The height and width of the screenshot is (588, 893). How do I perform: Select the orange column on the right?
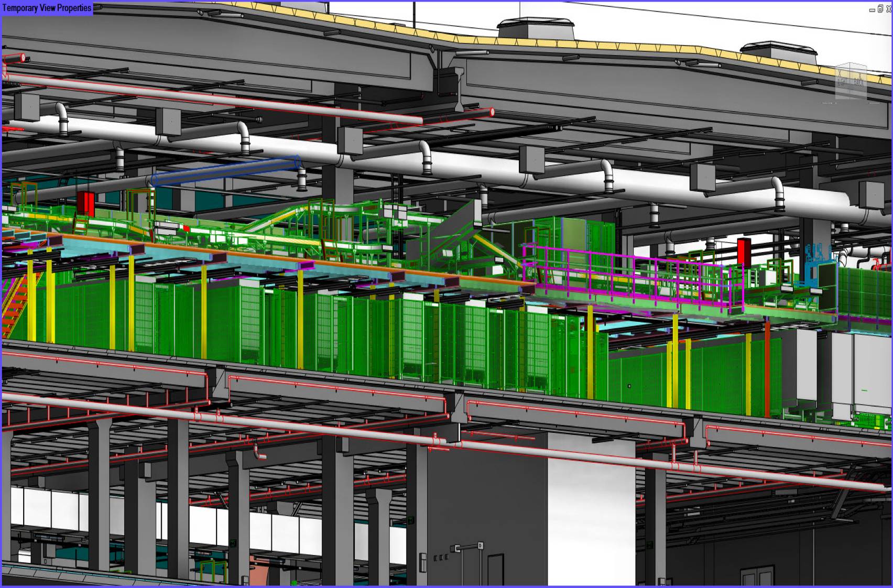click(767, 367)
